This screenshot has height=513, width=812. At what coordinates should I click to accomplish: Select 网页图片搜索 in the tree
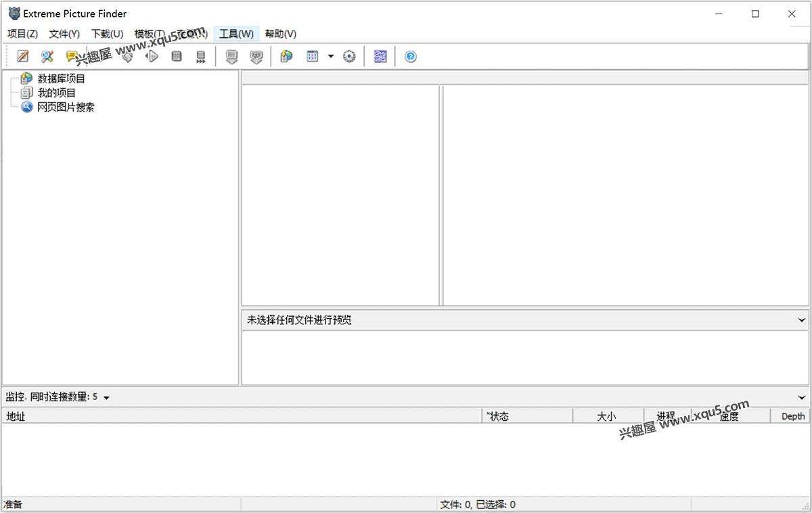point(66,107)
